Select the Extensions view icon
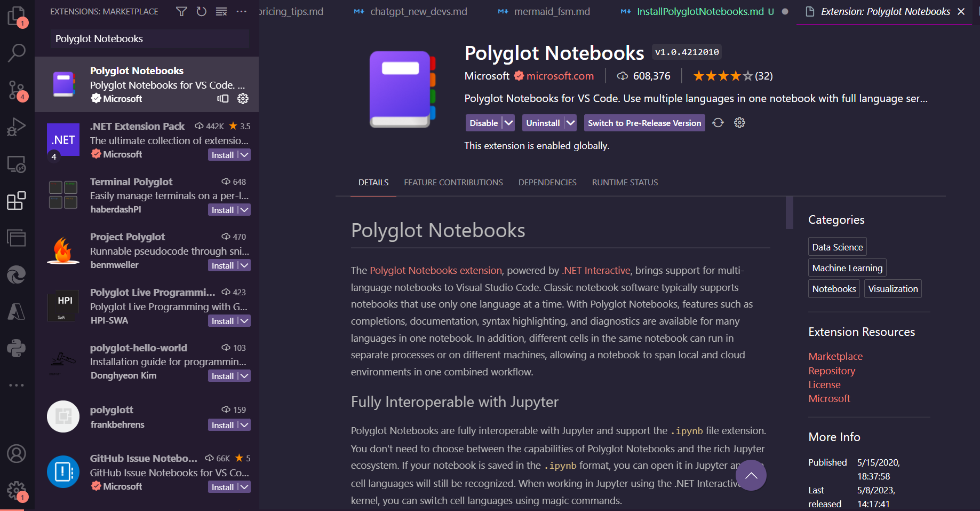980x511 pixels. [x=17, y=201]
